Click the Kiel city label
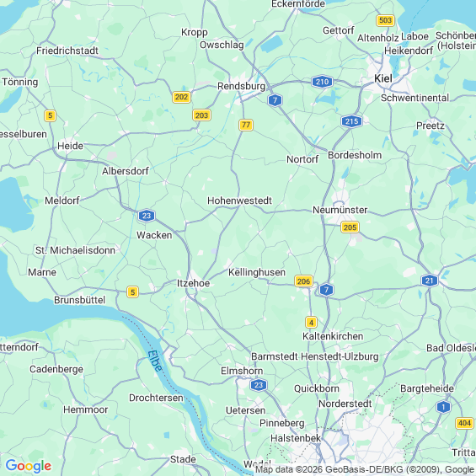The image size is (476, 476). pos(383,78)
